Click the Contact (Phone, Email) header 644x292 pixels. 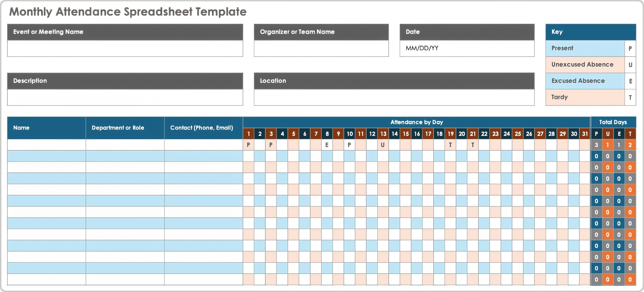(203, 128)
